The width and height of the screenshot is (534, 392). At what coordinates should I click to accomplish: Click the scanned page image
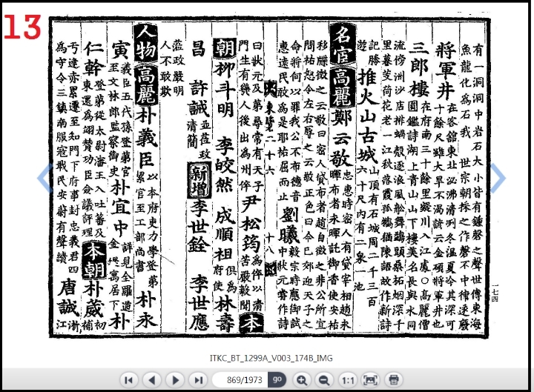(x=269, y=177)
